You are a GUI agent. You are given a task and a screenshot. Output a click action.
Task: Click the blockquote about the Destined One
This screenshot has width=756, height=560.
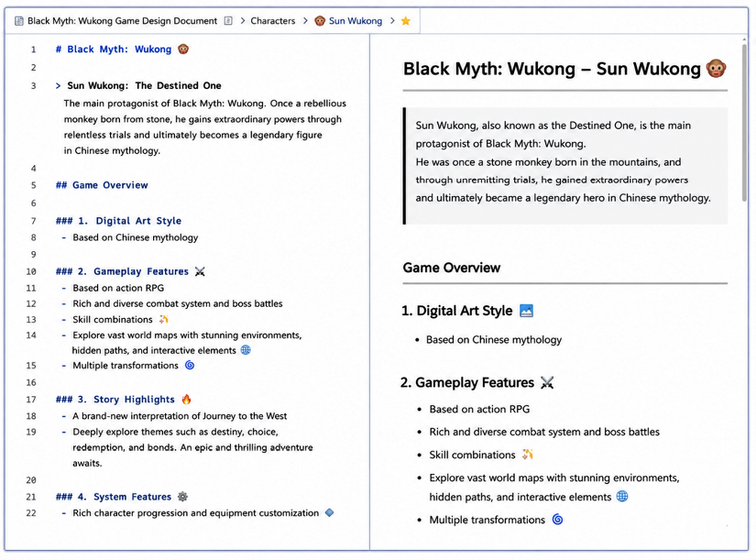point(565,166)
